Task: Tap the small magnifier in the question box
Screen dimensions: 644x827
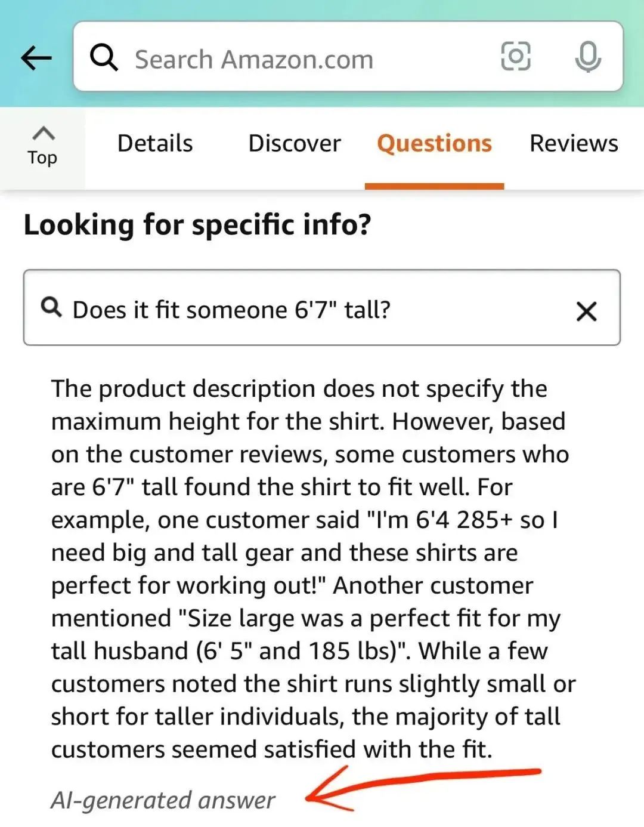Action: pos(51,307)
